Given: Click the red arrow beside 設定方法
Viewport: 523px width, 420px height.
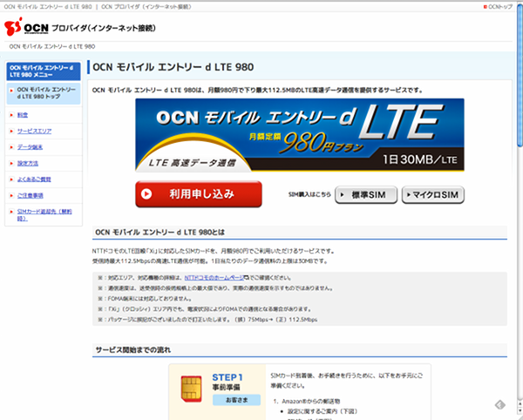Looking at the screenshot, I should pos(11,163).
